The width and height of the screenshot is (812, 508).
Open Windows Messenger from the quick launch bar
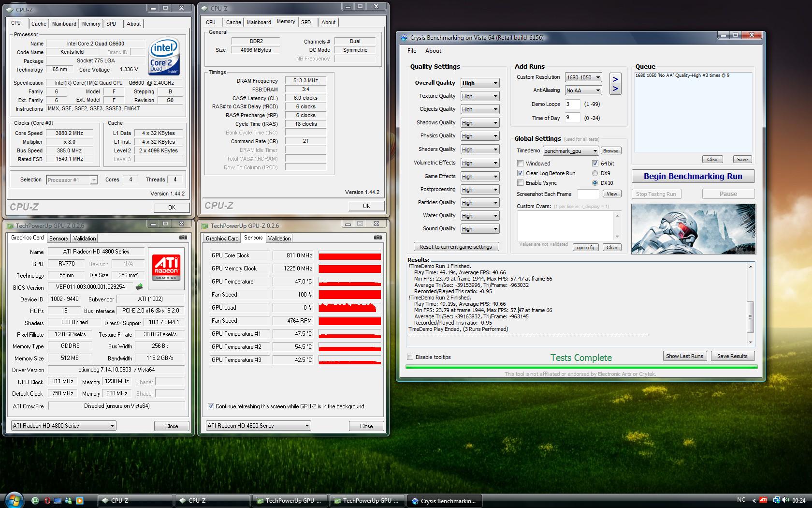69,501
